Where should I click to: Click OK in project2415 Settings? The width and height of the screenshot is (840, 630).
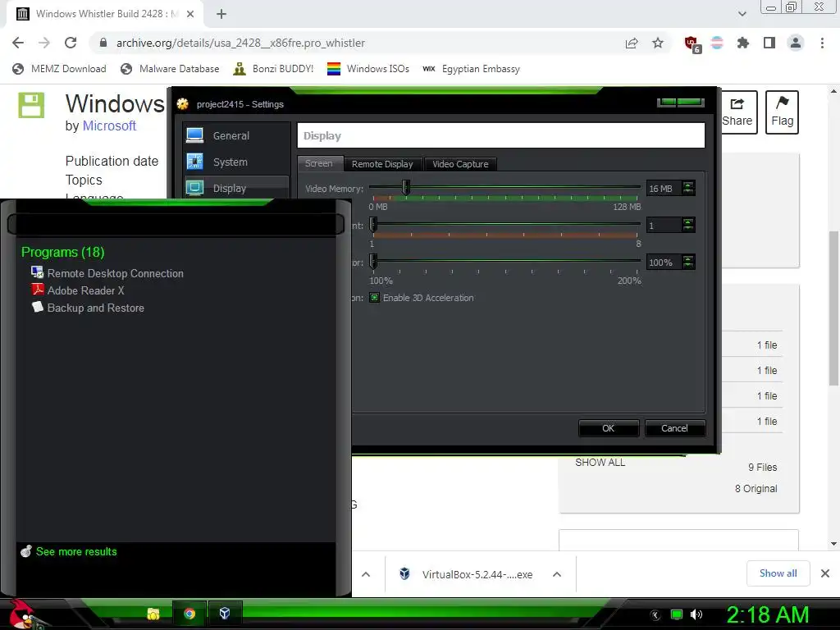click(609, 428)
